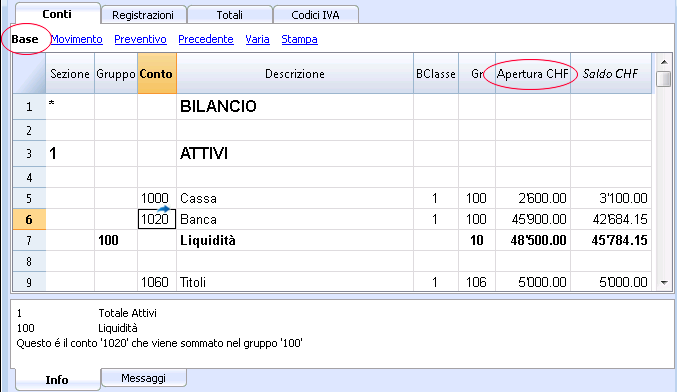The image size is (677, 392).
Task: Switch to the Registrazioni tab
Action: [x=143, y=15]
